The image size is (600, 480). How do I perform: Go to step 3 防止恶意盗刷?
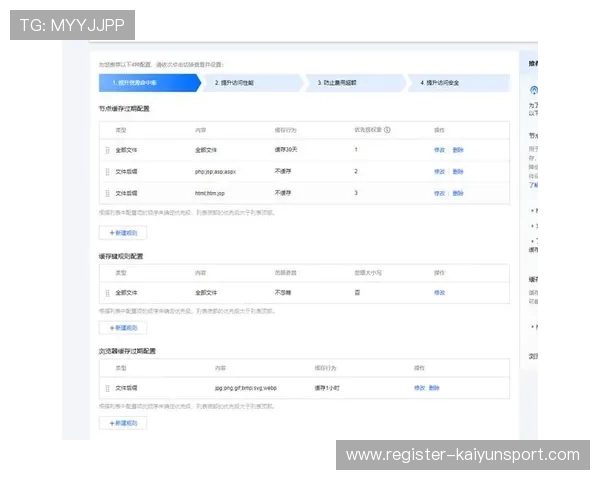(x=355, y=83)
